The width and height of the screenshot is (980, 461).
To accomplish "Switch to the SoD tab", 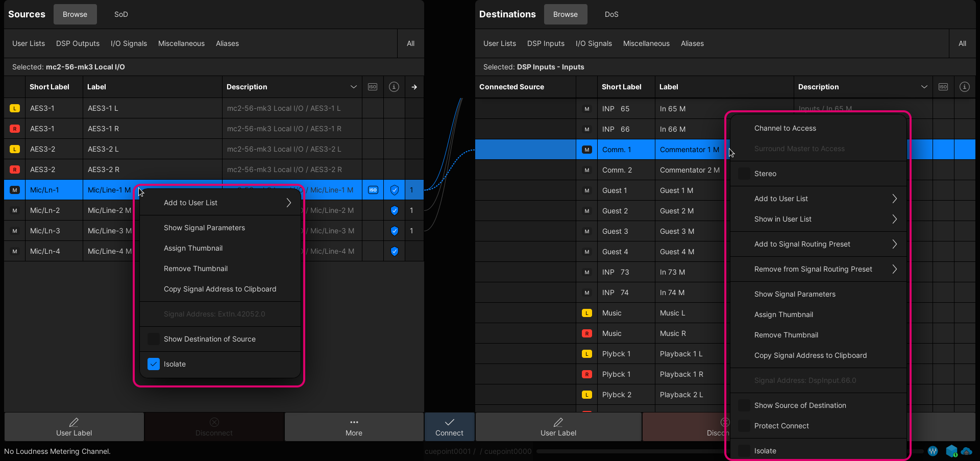I will [121, 14].
